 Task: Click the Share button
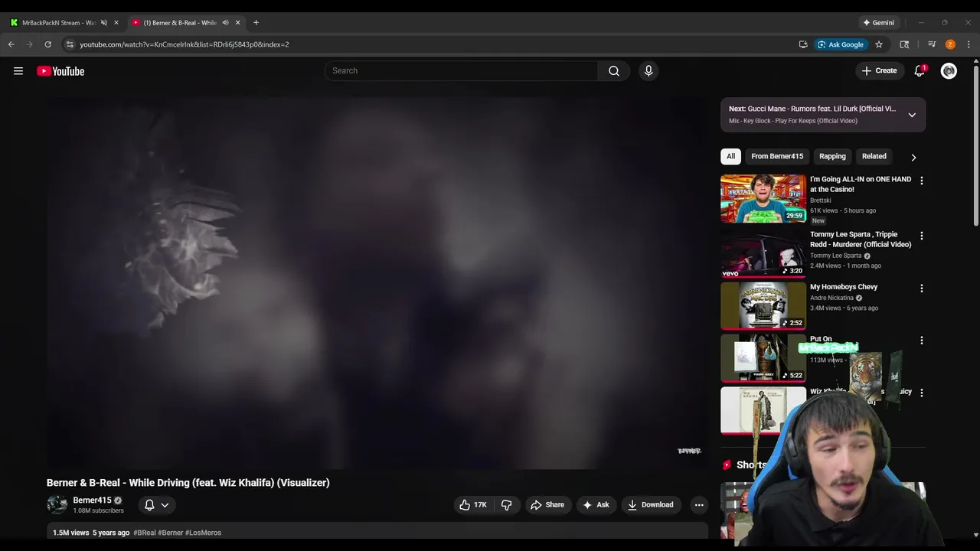(547, 505)
